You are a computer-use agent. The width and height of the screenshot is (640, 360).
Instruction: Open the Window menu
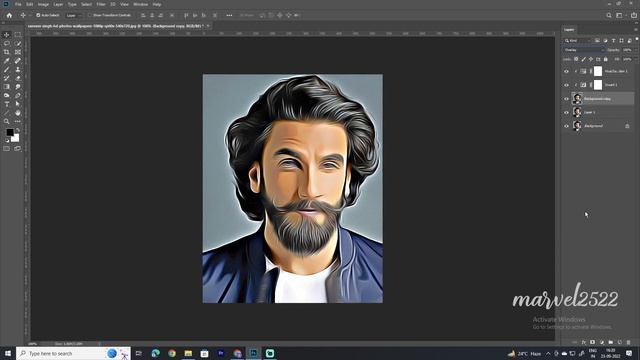coord(140,4)
